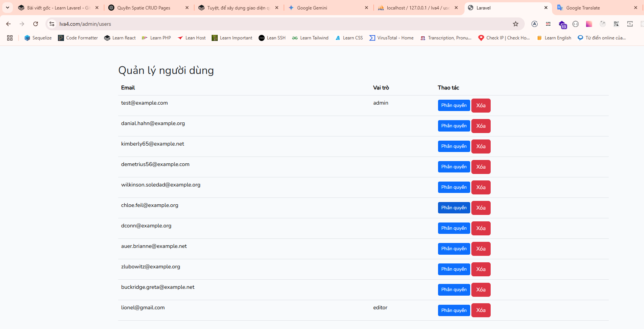Click Phân quyền for test@example.com
This screenshot has width=644, height=329.
[x=454, y=105]
